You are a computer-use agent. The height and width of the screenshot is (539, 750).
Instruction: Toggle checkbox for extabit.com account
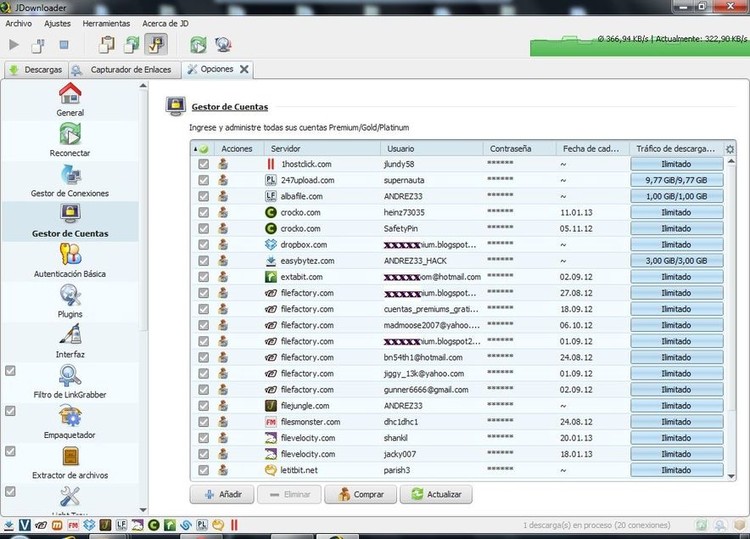[x=204, y=277]
